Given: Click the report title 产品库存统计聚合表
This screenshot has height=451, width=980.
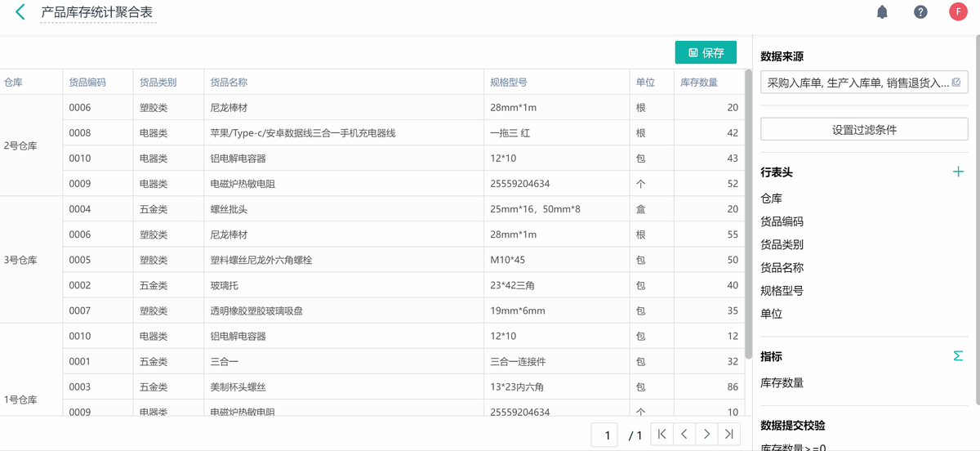Looking at the screenshot, I should pyautogui.click(x=96, y=13).
